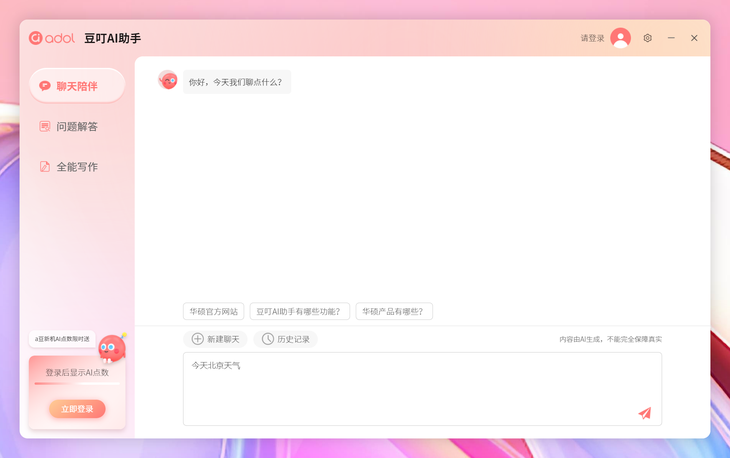This screenshot has width=730, height=458.
Task: Open 历史记录 chat history
Action: [285, 339]
